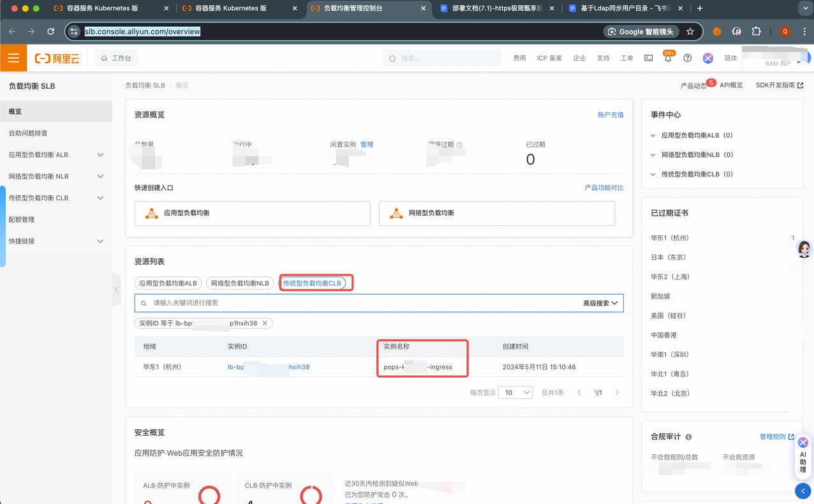Switch language via 简体

(x=730, y=58)
